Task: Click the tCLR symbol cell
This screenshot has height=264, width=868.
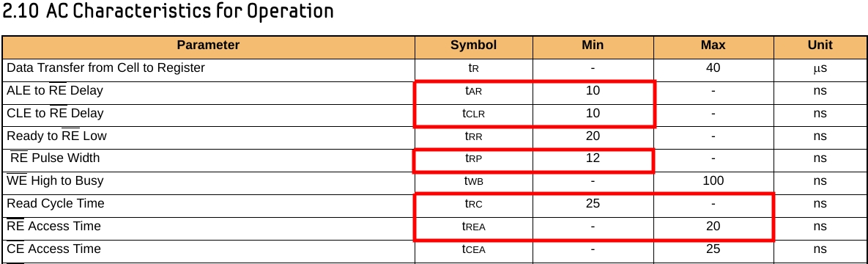Action: tap(473, 114)
